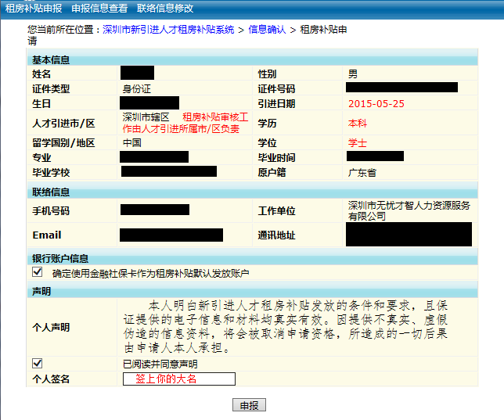Screen dimensions: 504x420
Task: Go to the 申报信息查看 menu
Action: pyautogui.click(x=99, y=8)
